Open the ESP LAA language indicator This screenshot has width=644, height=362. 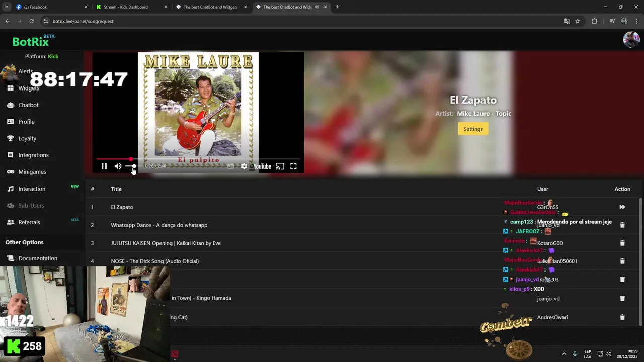point(588,354)
